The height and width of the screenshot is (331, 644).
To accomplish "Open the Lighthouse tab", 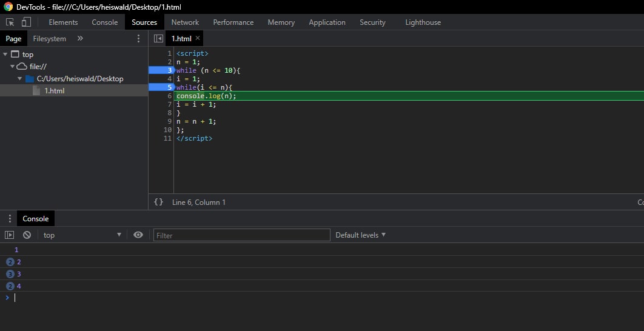I will coord(423,22).
